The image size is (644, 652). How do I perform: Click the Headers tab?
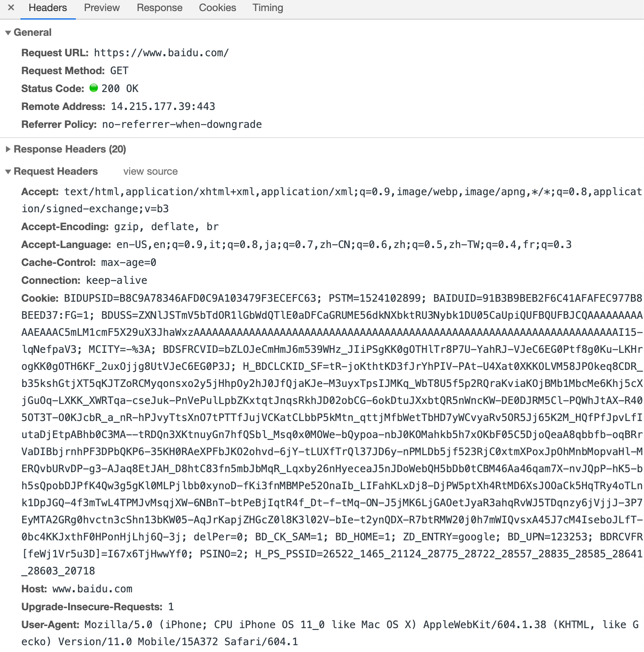(x=48, y=8)
